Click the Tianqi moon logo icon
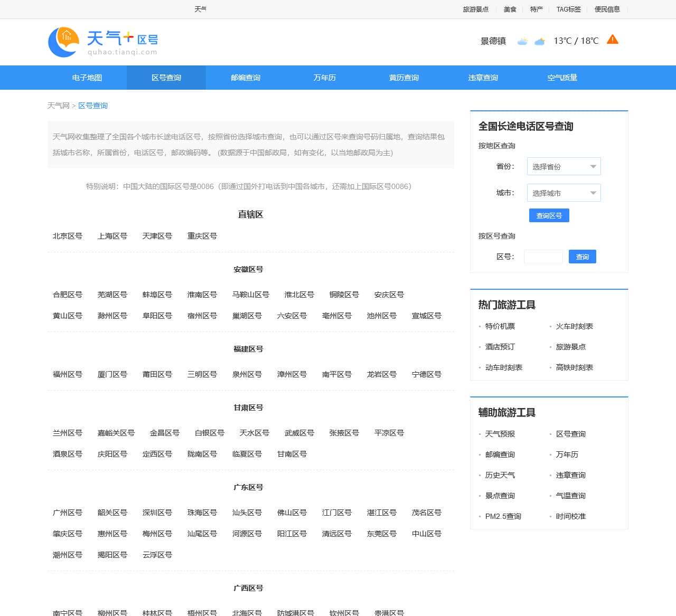Viewport: 676px width, 616px height. (x=63, y=42)
